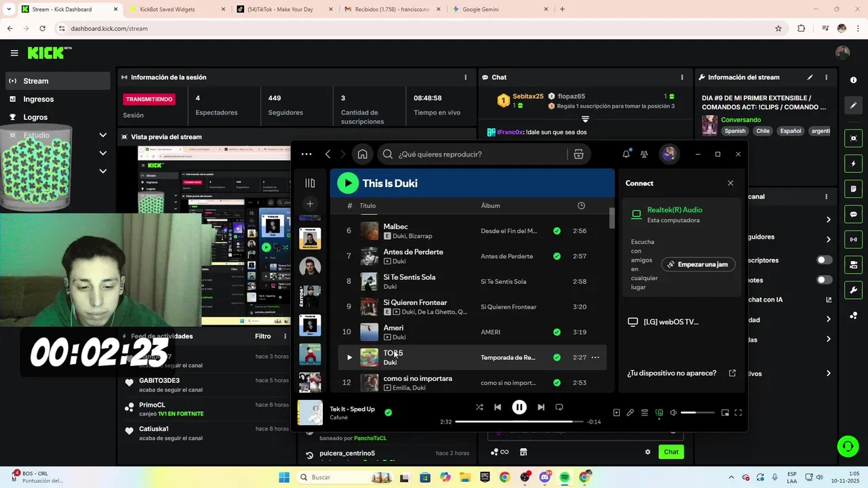The width and height of the screenshot is (868, 488).
Task: Open Spotify friend activity icon
Action: 644,154
